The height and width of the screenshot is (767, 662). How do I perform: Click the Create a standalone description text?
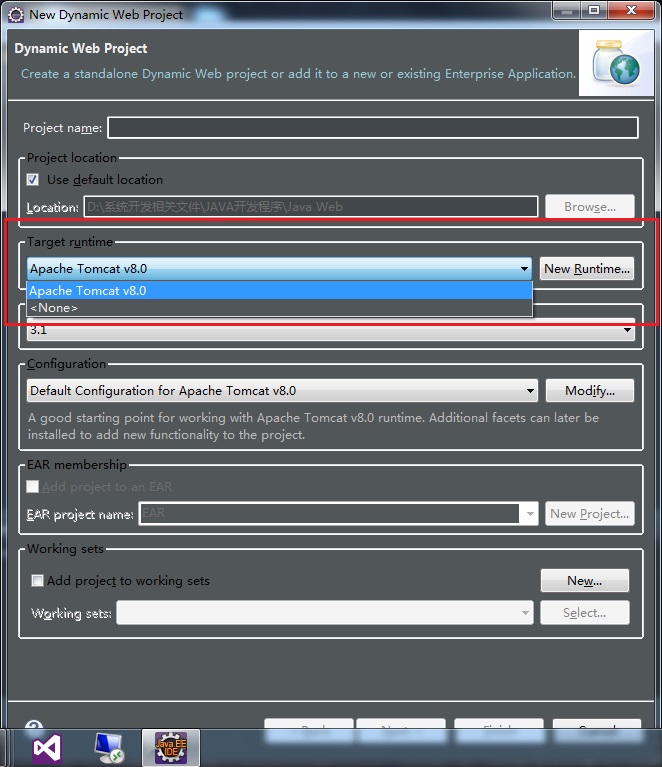pos(298,74)
